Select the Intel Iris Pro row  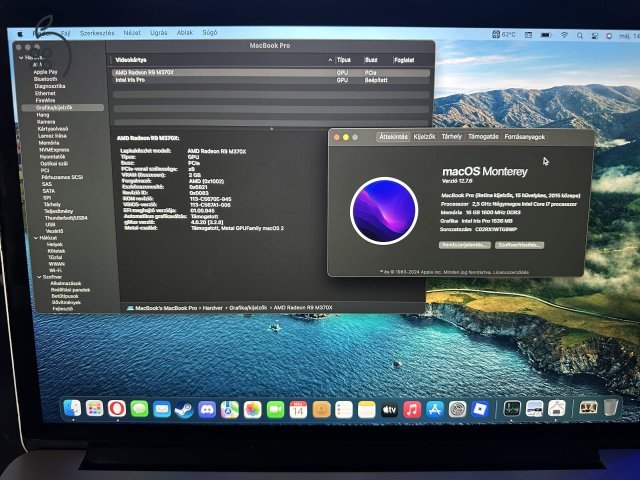tap(271, 80)
